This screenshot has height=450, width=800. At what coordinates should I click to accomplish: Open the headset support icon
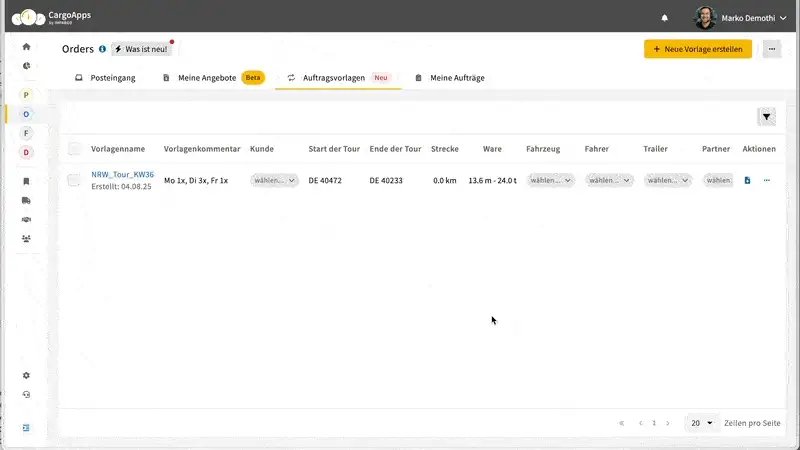pos(27,394)
